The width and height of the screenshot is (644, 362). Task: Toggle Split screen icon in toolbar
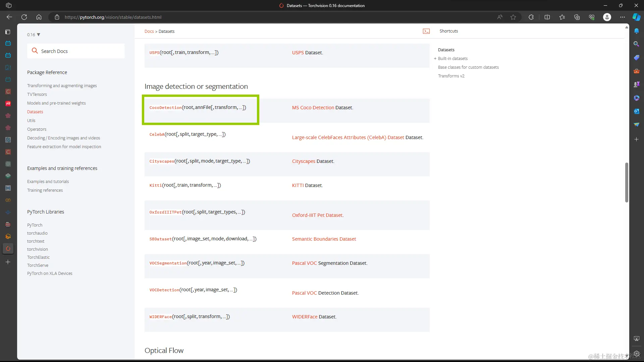547,17
